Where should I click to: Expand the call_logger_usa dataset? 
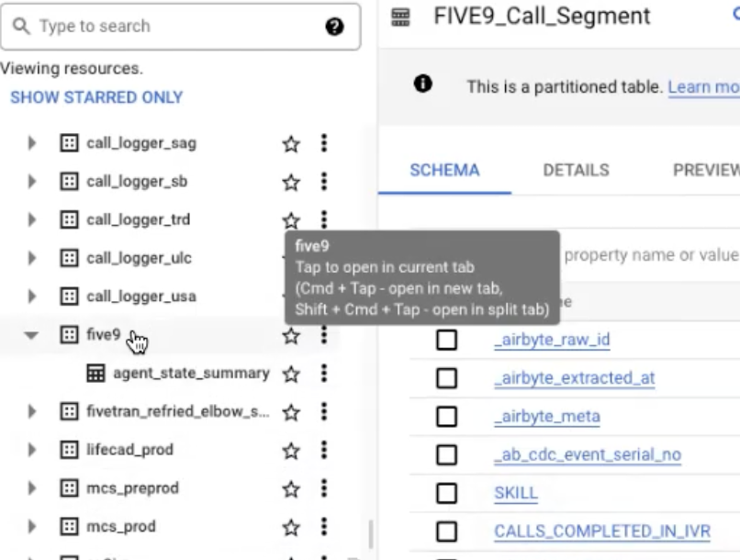tap(31, 297)
